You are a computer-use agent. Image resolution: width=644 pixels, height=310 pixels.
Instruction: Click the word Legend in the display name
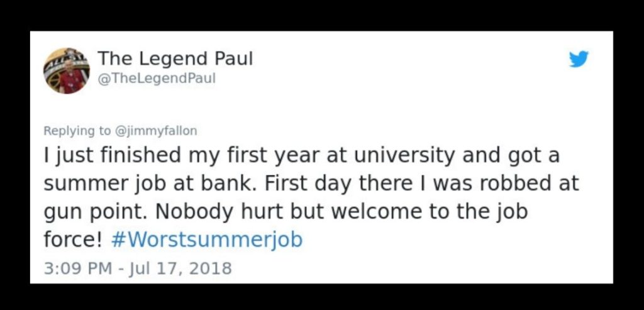[172, 60]
